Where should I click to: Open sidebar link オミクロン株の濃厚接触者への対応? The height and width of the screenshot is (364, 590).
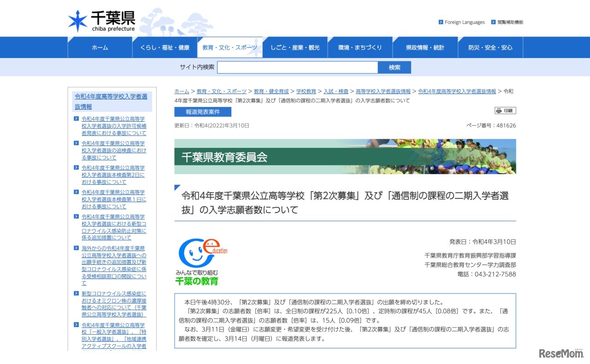click(114, 304)
